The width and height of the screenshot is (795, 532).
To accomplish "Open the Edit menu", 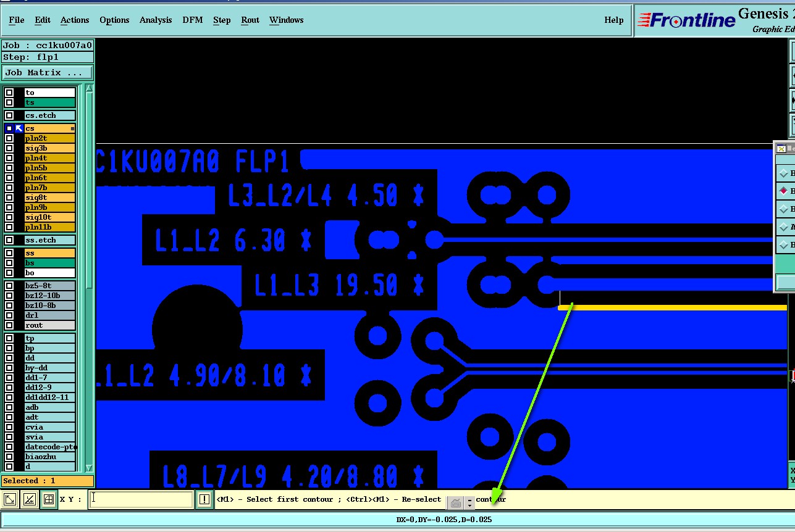I will [43, 20].
